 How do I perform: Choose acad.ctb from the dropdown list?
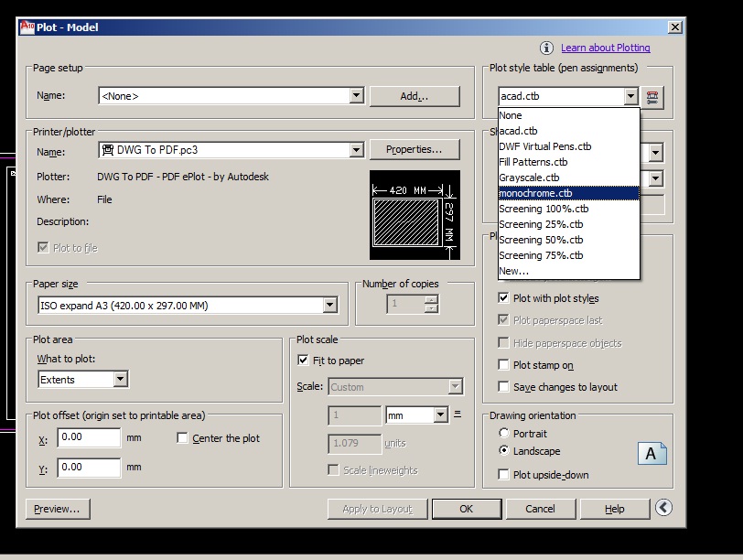(568, 131)
